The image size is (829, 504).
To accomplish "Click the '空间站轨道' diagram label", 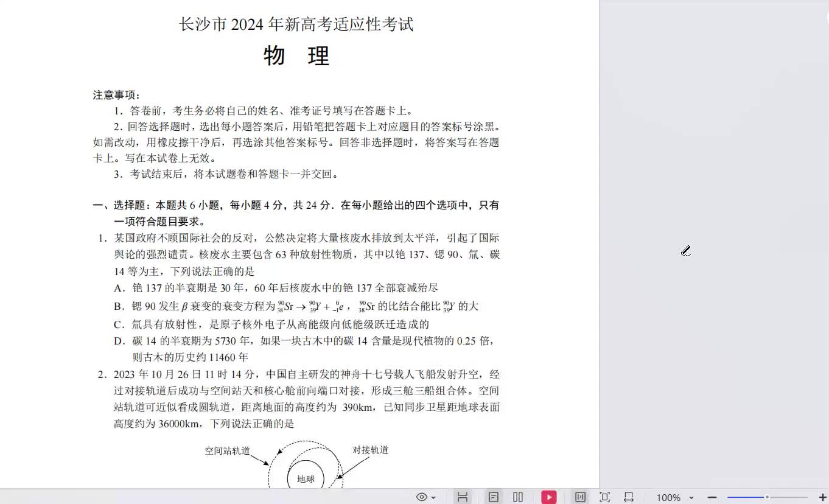I will [x=228, y=451].
